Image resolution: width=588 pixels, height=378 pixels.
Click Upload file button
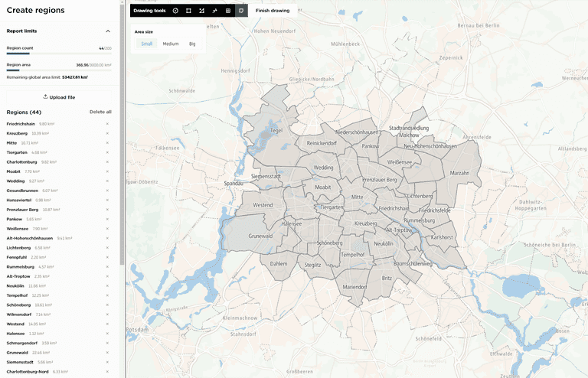pos(59,97)
